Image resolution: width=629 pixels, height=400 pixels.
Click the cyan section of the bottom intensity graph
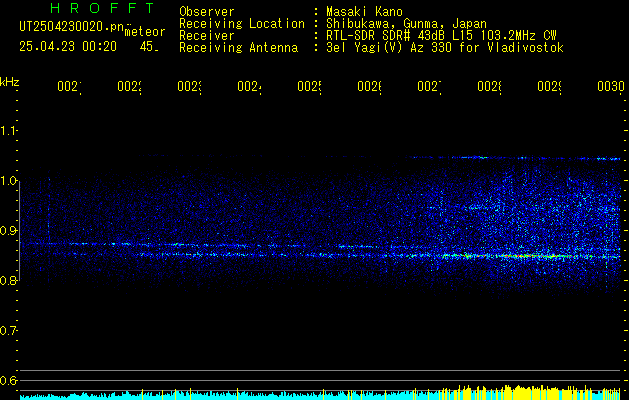(229, 396)
